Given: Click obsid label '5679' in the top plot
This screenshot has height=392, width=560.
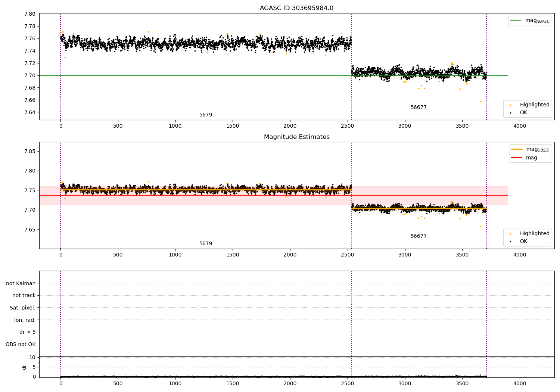Looking at the screenshot, I should 206,115.
